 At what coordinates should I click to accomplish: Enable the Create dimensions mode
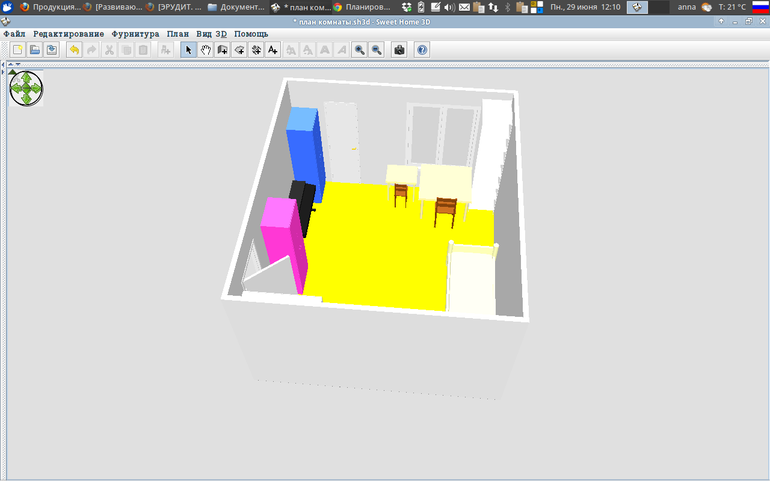coord(256,50)
